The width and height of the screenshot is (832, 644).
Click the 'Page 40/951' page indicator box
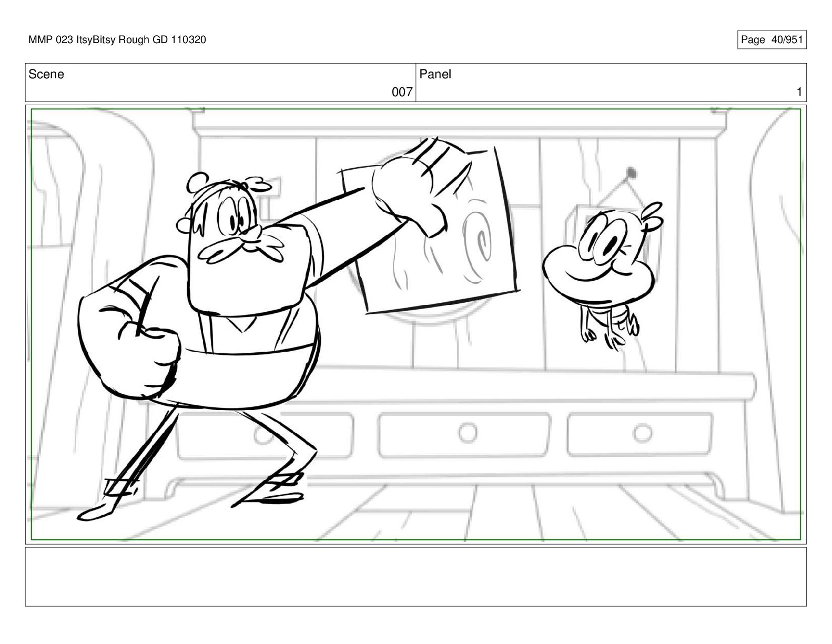point(772,40)
